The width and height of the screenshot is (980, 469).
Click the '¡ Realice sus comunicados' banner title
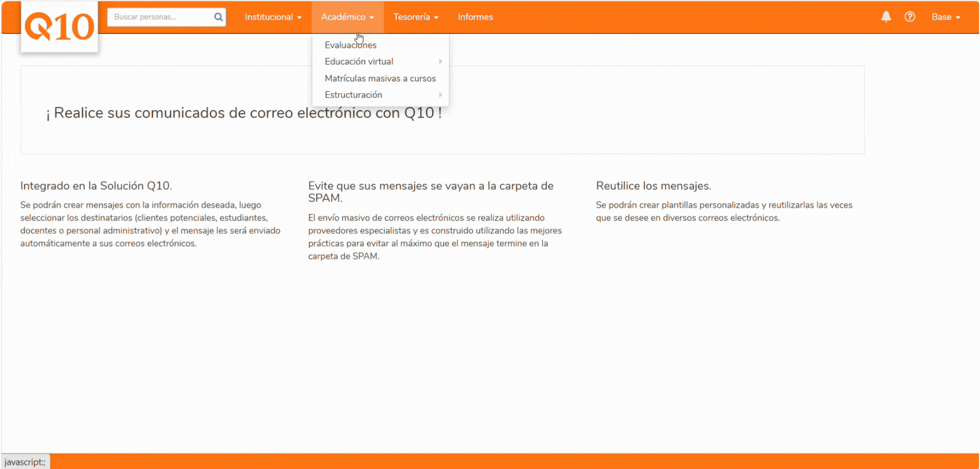(244, 113)
